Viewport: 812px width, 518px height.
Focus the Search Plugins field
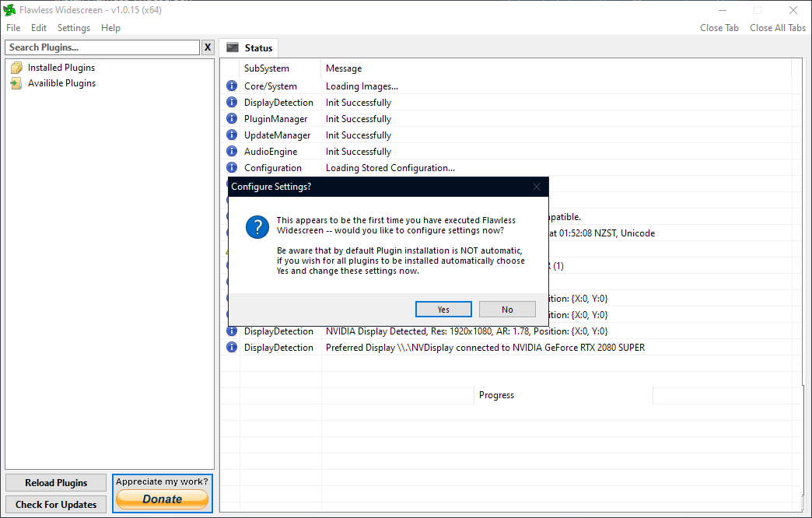pyautogui.click(x=103, y=47)
